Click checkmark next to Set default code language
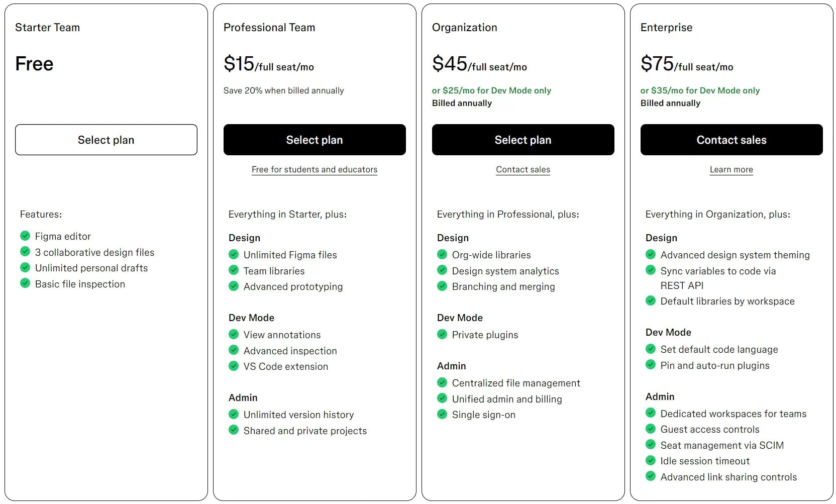This screenshot has width=836, height=504. point(651,349)
